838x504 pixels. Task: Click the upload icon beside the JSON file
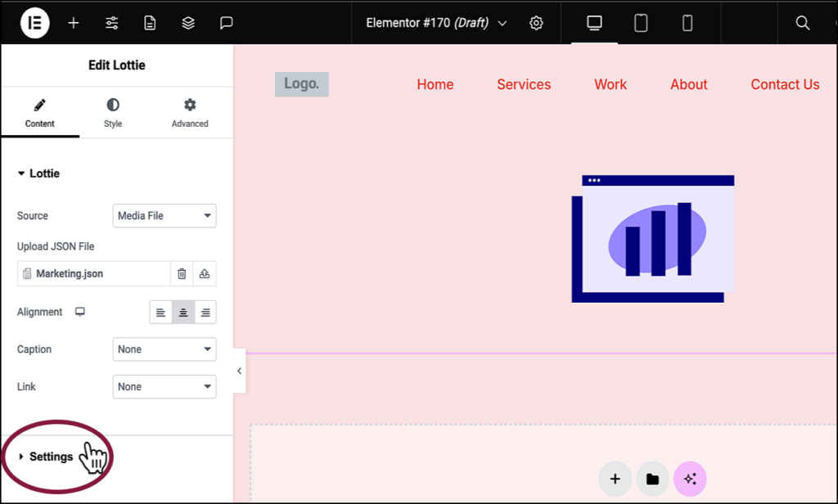[x=204, y=273]
